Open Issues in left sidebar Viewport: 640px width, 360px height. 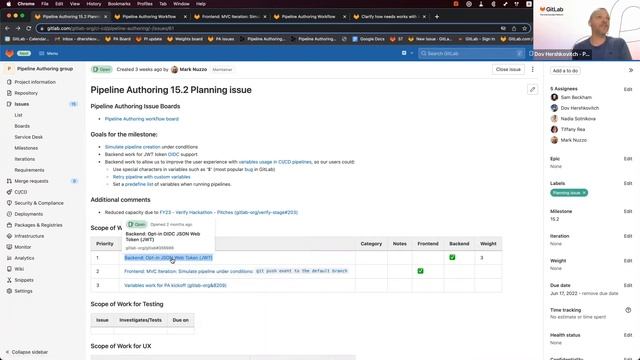(x=22, y=104)
